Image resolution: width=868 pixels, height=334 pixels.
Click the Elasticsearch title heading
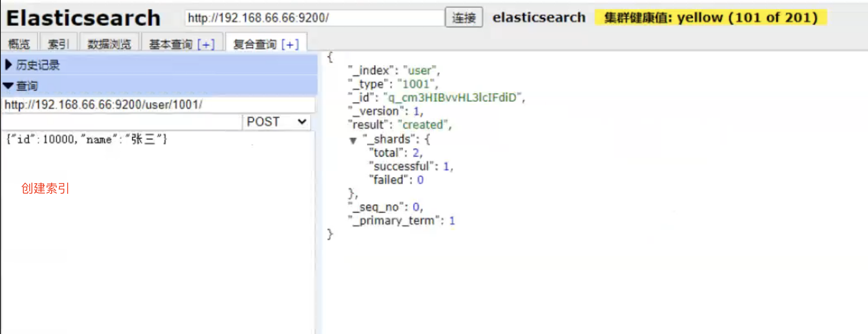[83, 18]
